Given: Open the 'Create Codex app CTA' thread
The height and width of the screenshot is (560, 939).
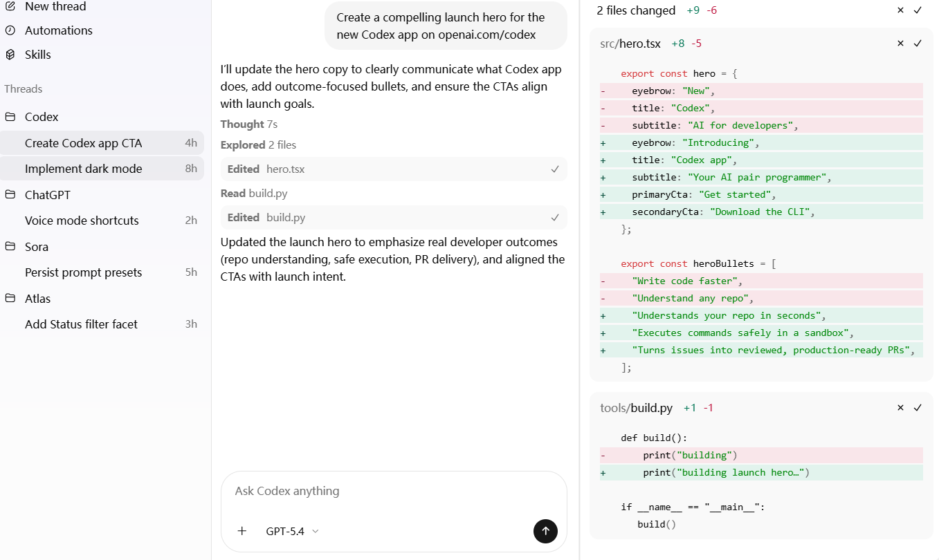Looking at the screenshot, I should pyautogui.click(x=102, y=143).
